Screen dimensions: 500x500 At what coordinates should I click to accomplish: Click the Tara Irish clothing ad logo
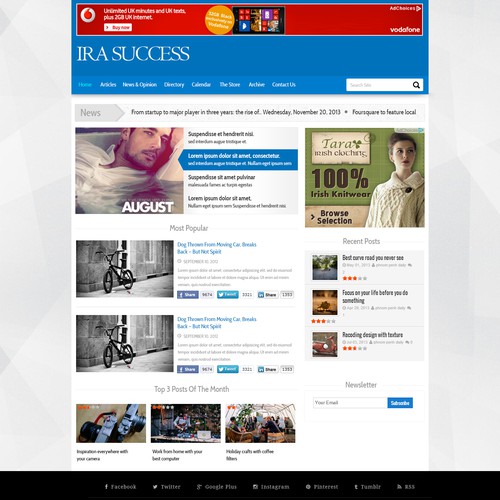click(x=341, y=148)
